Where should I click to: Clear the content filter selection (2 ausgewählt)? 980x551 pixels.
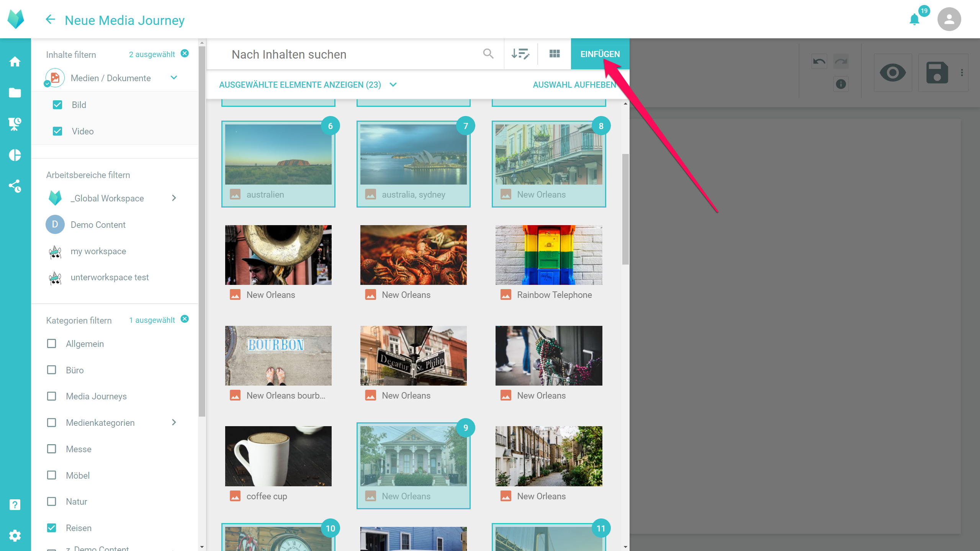(x=185, y=53)
